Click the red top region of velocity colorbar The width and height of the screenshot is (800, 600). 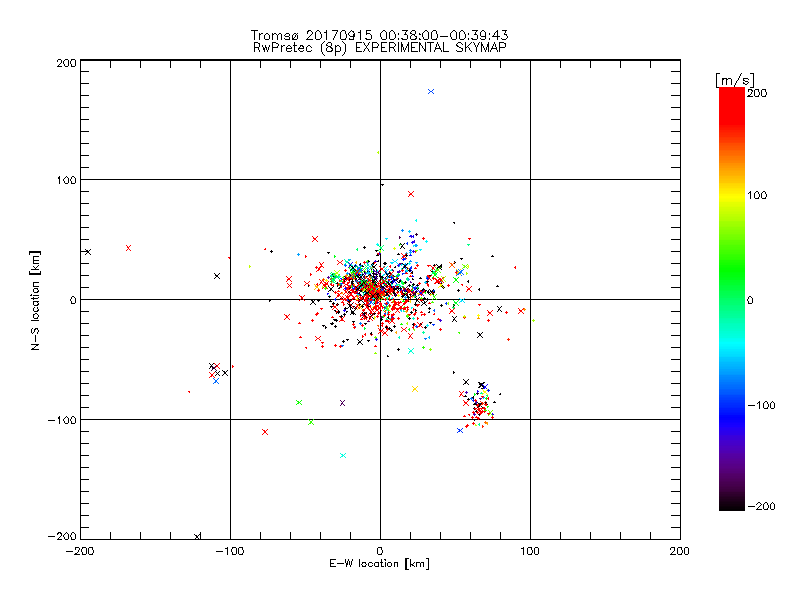pyautogui.click(x=732, y=105)
